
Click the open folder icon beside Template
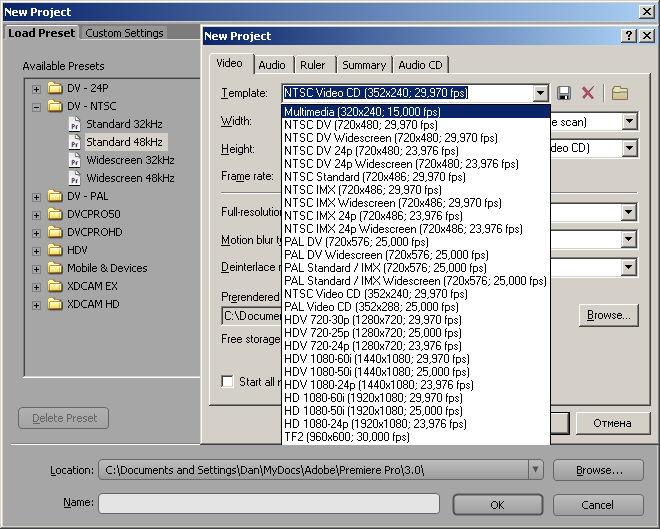click(x=620, y=93)
